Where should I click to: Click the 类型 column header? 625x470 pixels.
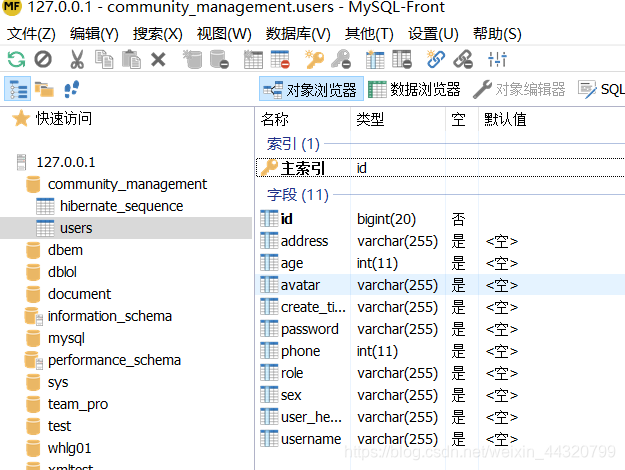point(398,119)
